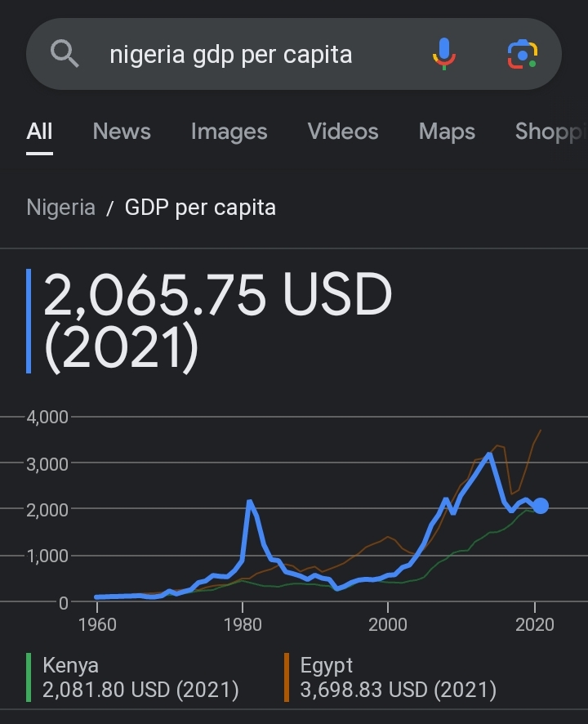Select the All results tab
The height and width of the screenshot is (724, 588).
point(39,132)
